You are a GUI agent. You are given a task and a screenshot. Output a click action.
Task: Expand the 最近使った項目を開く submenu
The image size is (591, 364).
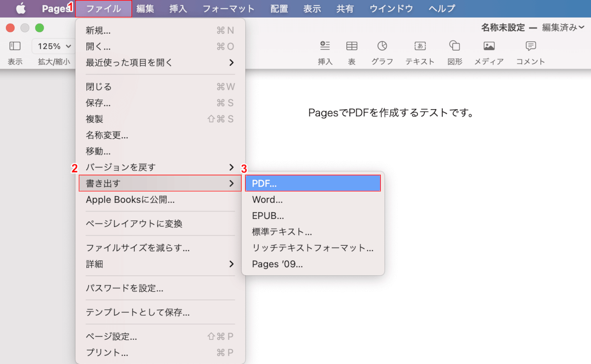[160, 63]
